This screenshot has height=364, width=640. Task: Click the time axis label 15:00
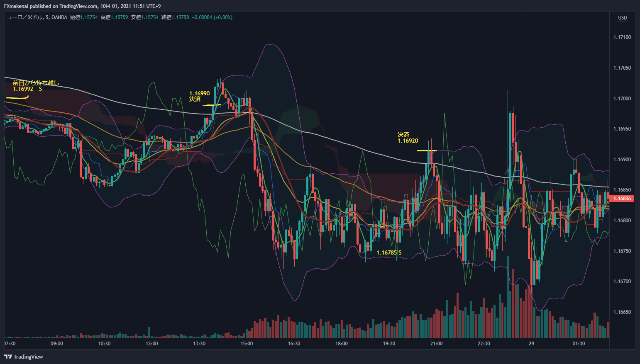[x=247, y=344]
